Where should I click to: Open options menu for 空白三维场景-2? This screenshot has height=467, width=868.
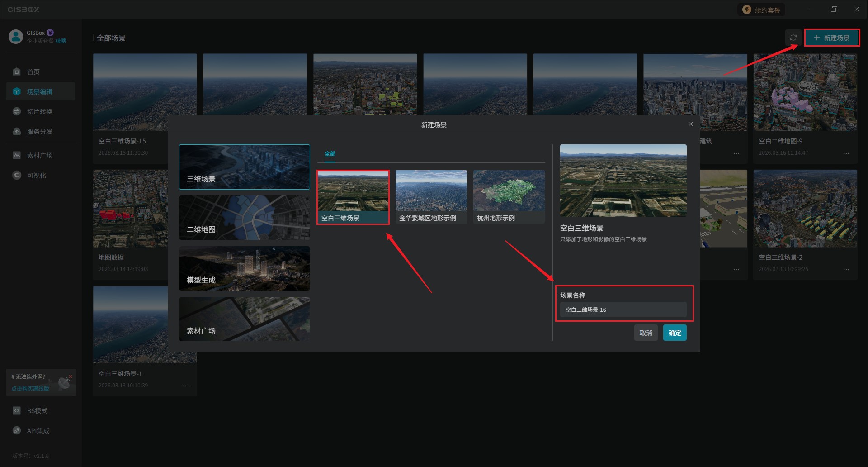pyautogui.click(x=846, y=270)
